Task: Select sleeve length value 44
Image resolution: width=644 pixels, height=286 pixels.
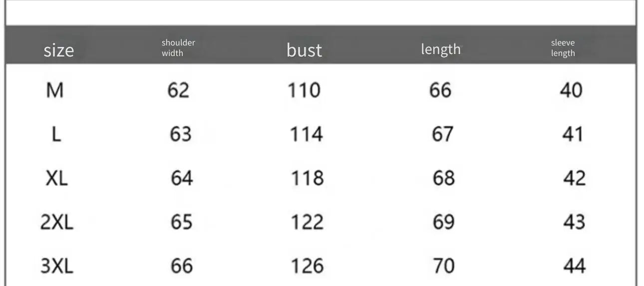Action: (574, 265)
